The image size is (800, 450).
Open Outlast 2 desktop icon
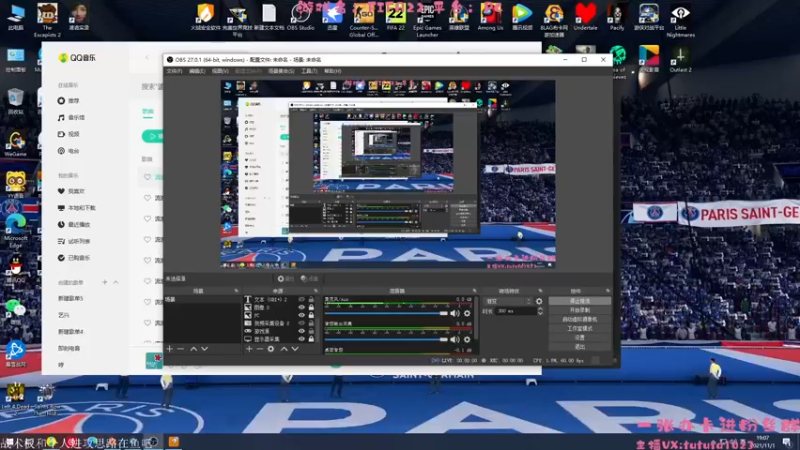tap(680, 59)
